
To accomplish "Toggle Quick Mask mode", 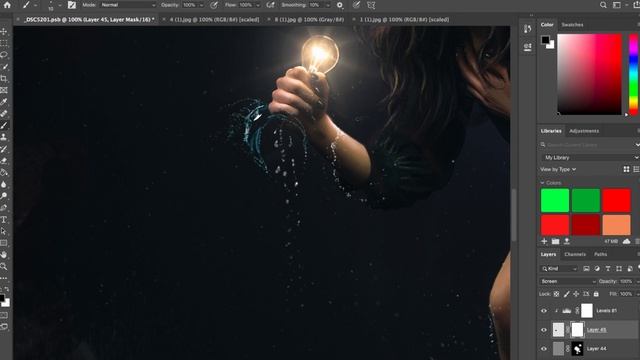I will pyautogui.click(x=4, y=315).
